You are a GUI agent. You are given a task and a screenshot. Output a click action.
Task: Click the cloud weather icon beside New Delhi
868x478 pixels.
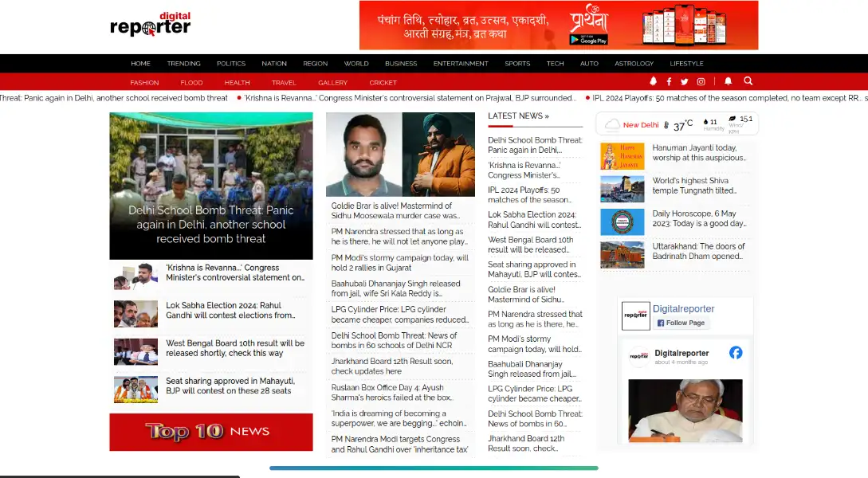tap(612, 124)
